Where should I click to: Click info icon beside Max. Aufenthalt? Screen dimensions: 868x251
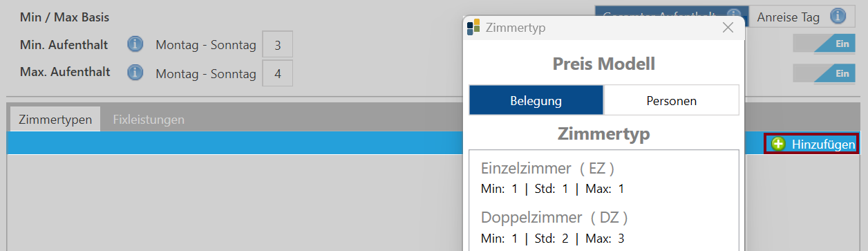click(x=135, y=73)
